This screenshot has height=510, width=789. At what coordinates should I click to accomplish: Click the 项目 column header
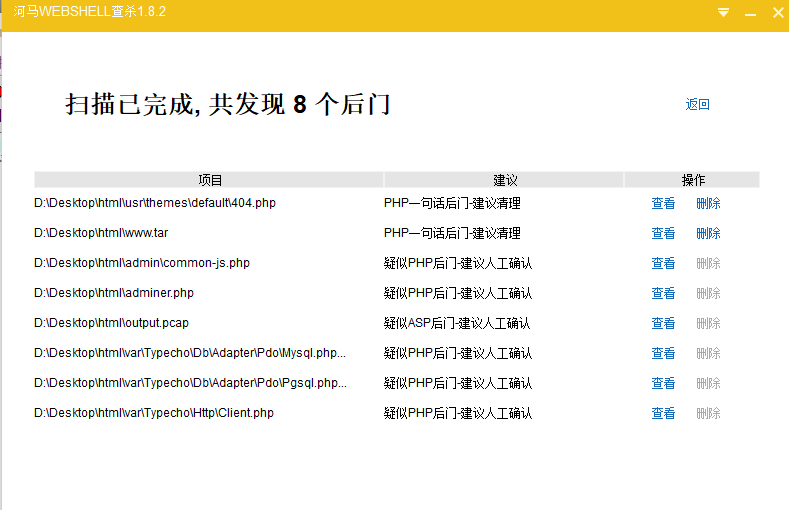[x=210, y=180]
